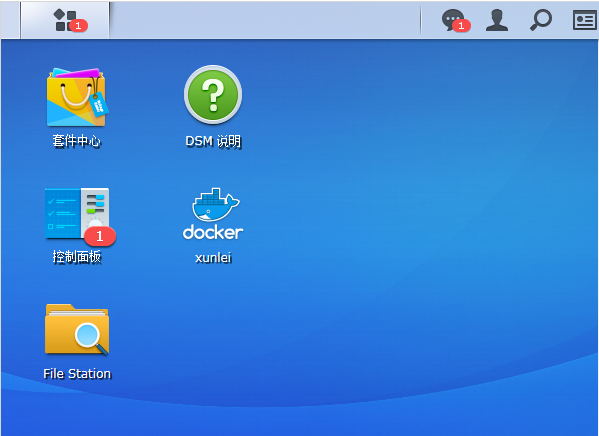Image resolution: width=599 pixels, height=436 pixels.
Task: Click the red badge on Main Menu
Action: click(x=78, y=26)
